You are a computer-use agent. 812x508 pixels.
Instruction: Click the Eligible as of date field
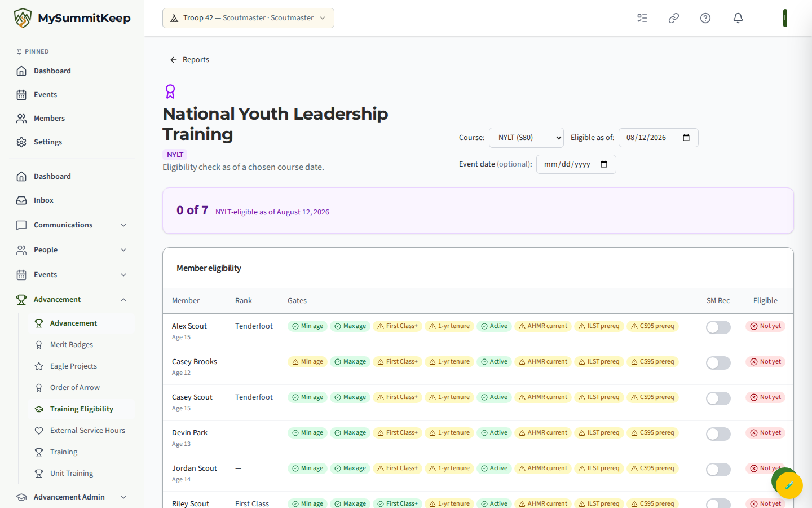point(659,138)
